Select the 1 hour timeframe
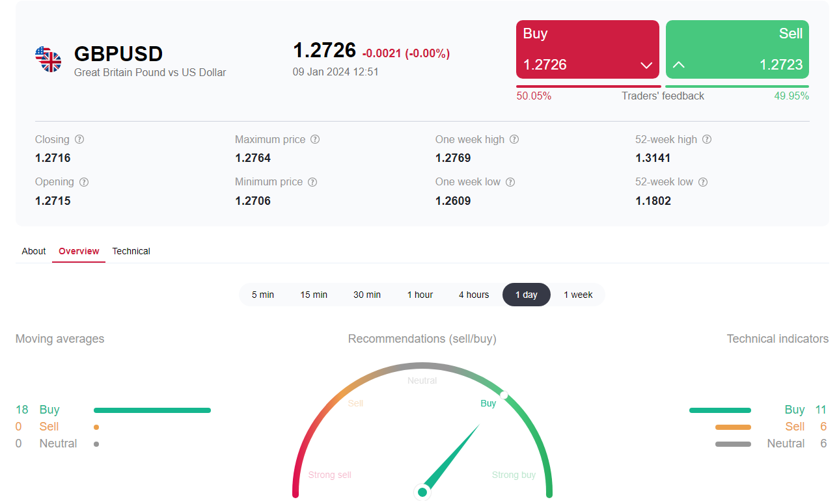This screenshot has height=504, width=839. pos(420,295)
